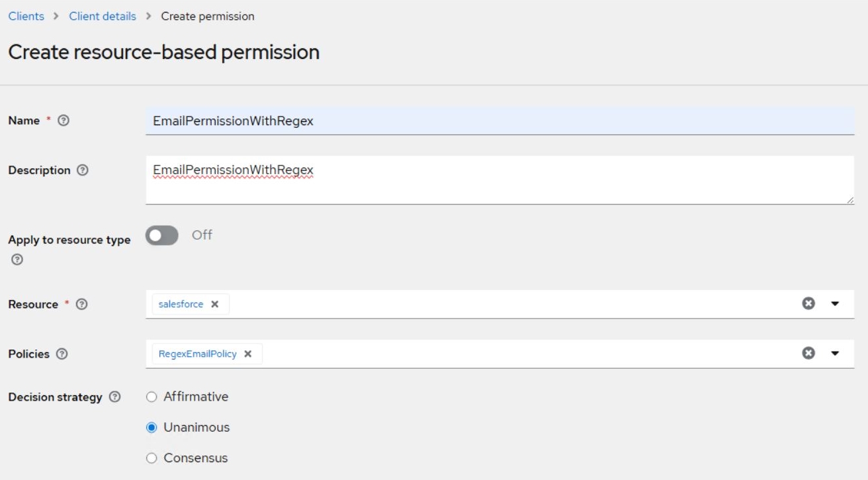Select the Unanimous decision strategy
Viewport: 868px width, 480px height.
pos(152,428)
